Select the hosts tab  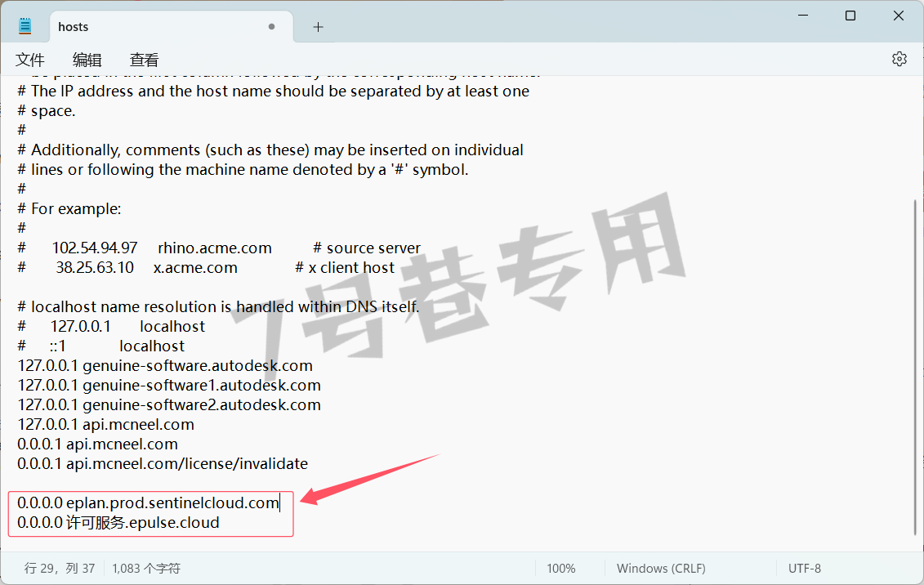(x=172, y=26)
